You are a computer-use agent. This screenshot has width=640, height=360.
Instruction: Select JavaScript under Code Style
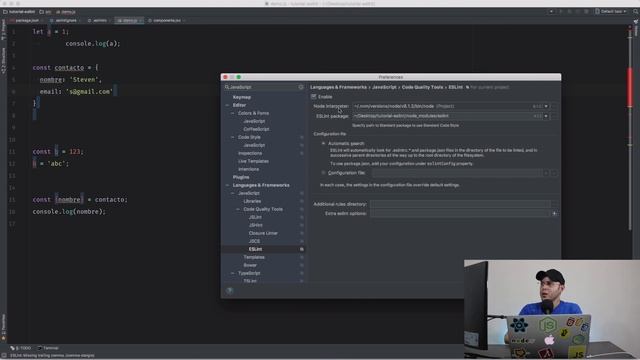click(254, 145)
